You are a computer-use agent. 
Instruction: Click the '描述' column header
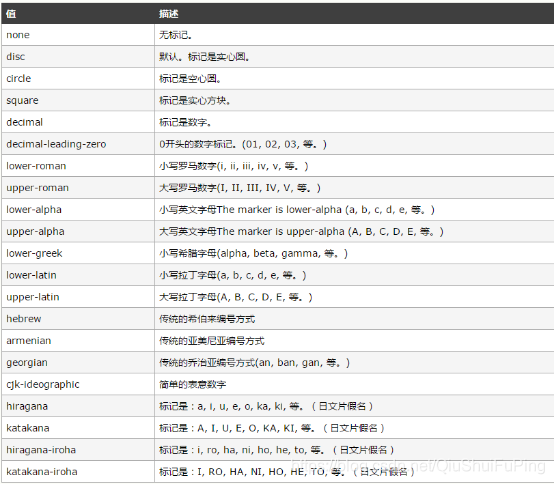[x=169, y=14]
